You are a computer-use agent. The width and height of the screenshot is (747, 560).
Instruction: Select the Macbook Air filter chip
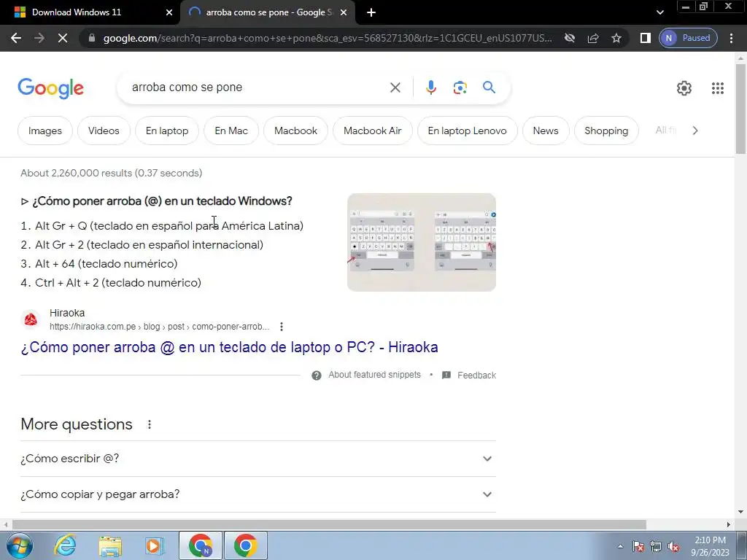[x=372, y=131]
